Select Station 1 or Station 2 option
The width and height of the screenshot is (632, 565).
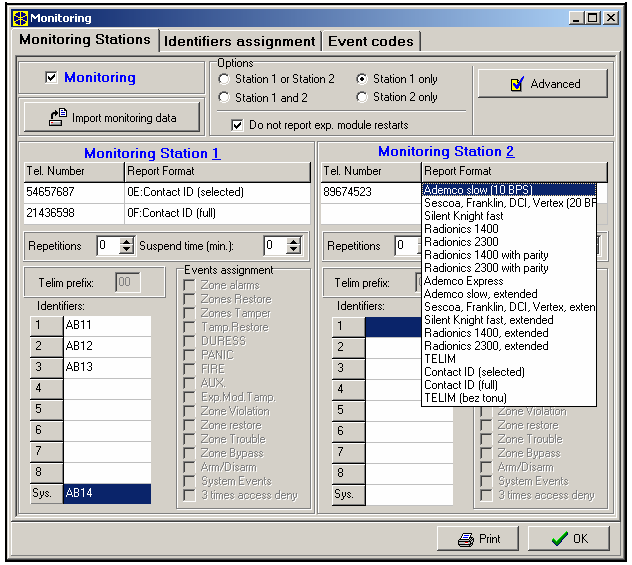pos(224,79)
